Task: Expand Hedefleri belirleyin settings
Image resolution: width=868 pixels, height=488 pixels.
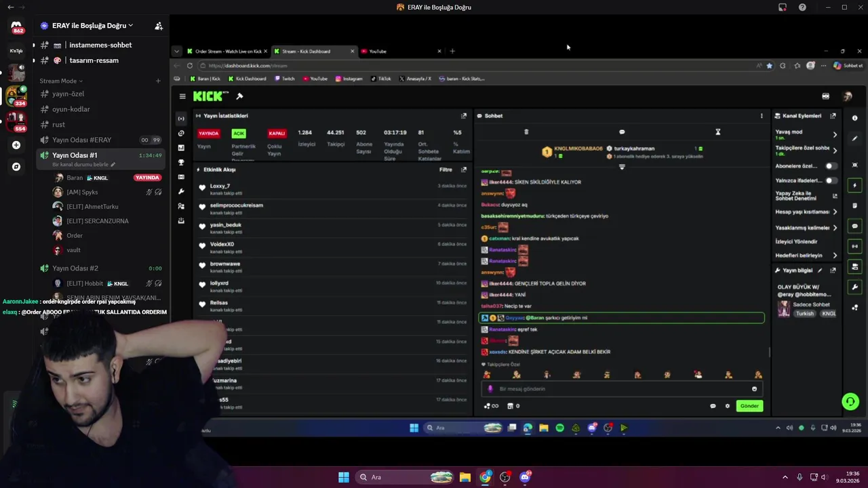Action: [x=835, y=256]
